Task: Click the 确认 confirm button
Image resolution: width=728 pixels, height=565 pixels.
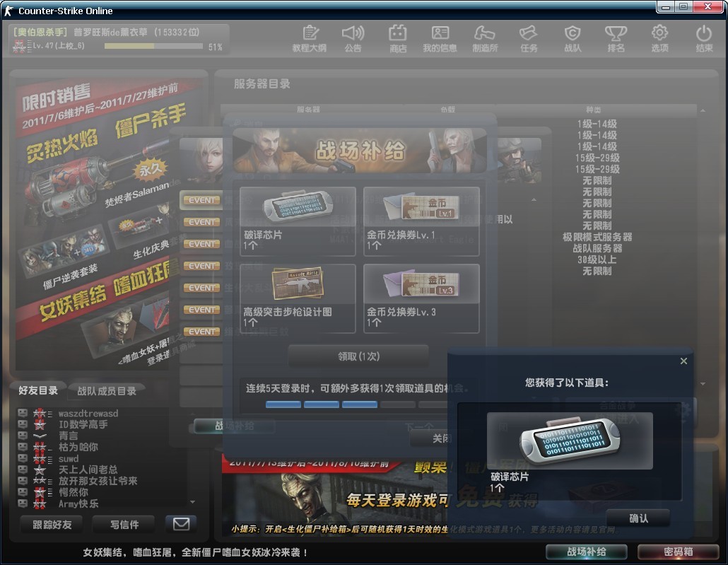Action: (x=638, y=518)
